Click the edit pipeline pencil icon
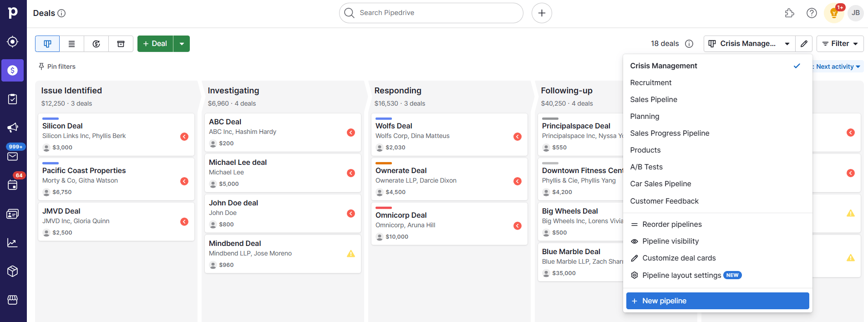Image resolution: width=868 pixels, height=322 pixels. [x=804, y=44]
